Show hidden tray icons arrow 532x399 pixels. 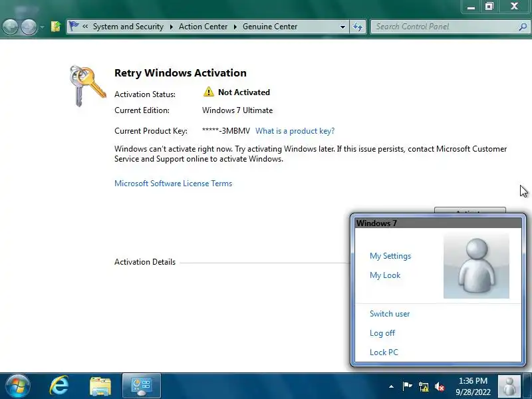(391, 386)
